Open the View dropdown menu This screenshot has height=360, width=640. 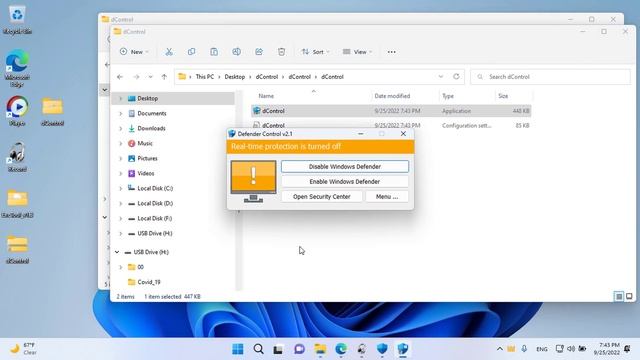358,52
